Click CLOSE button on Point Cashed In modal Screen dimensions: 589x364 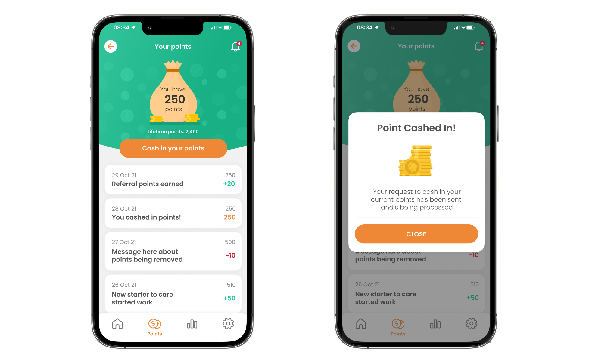point(416,235)
